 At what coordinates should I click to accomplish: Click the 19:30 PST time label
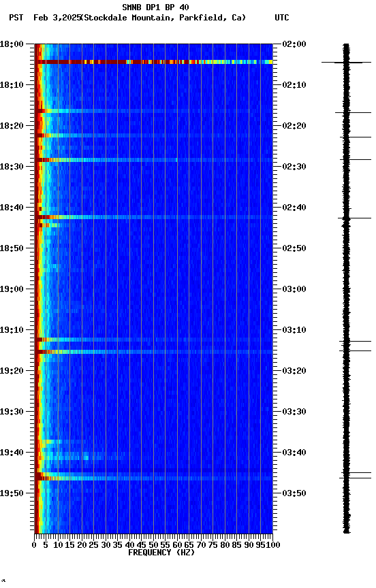pyautogui.click(x=12, y=412)
